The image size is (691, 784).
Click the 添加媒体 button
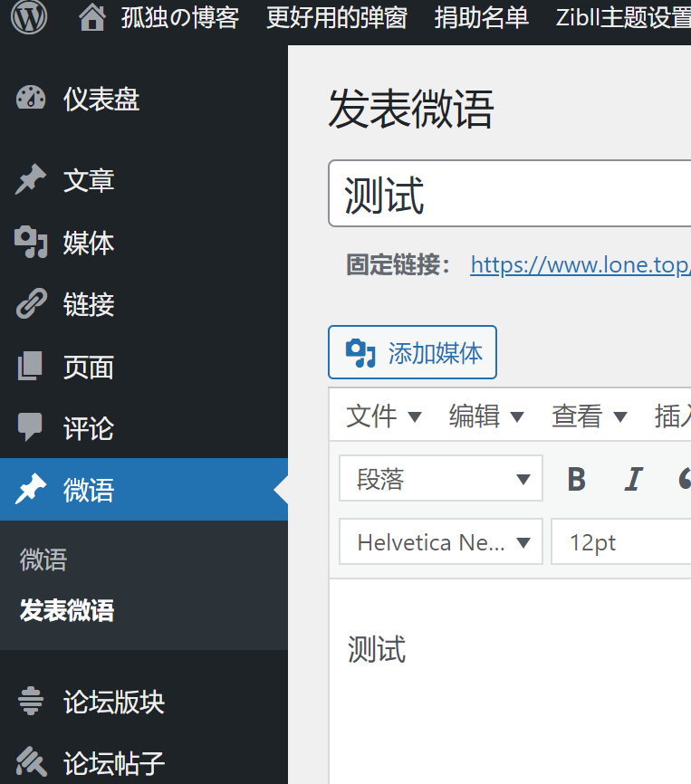(412, 352)
